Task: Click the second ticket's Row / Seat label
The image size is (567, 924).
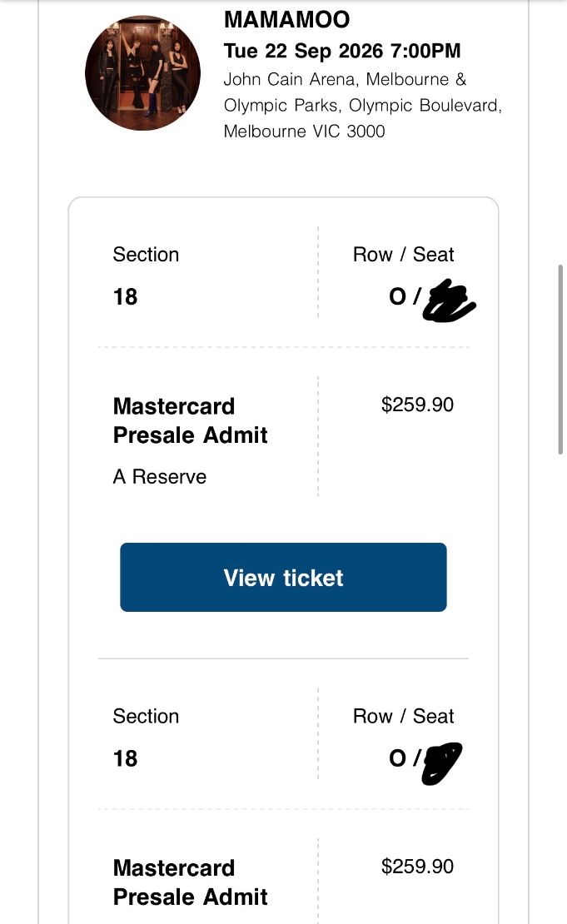Action: coord(403,716)
